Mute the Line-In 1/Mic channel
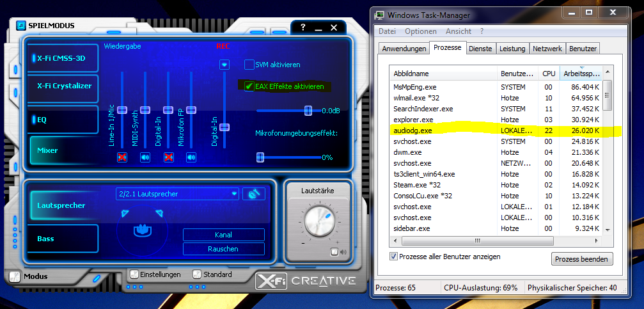 [x=122, y=157]
